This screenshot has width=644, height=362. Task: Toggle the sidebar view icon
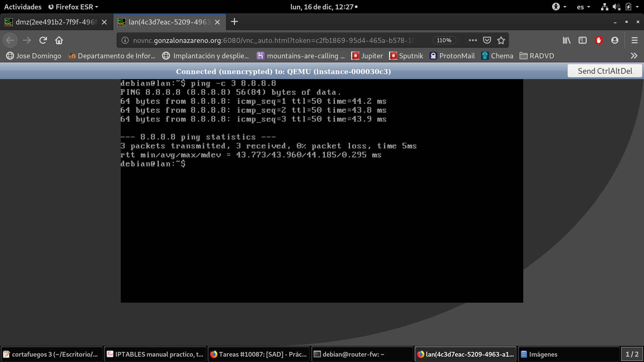[x=583, y=40]
